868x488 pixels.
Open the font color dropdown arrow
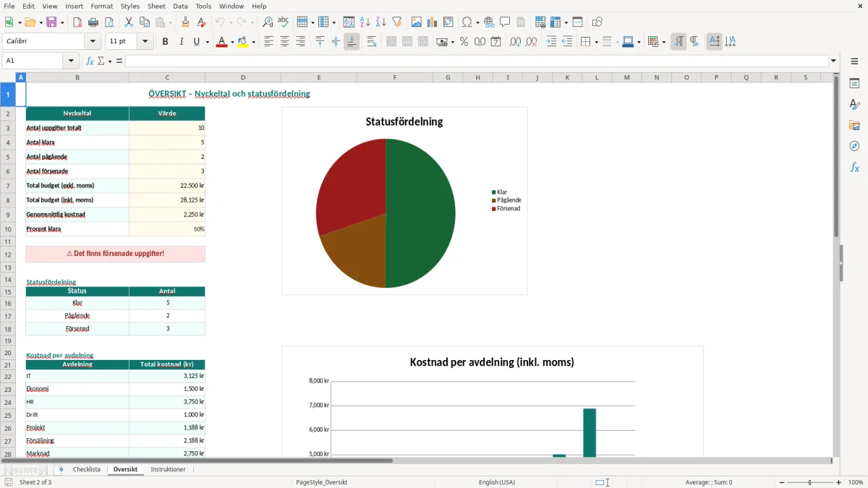[231, 42]
